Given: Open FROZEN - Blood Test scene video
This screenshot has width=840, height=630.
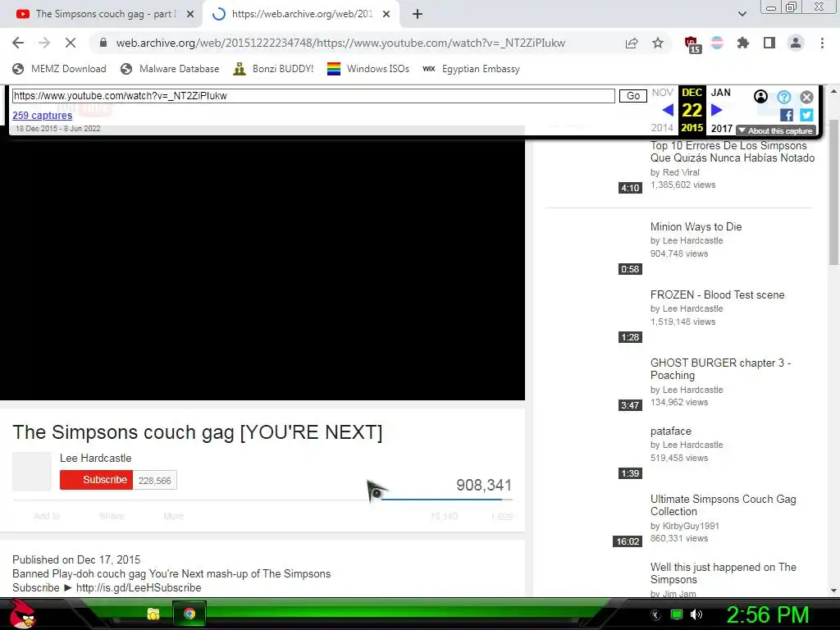Looking at the screenshot, I should tap(717, 294).
